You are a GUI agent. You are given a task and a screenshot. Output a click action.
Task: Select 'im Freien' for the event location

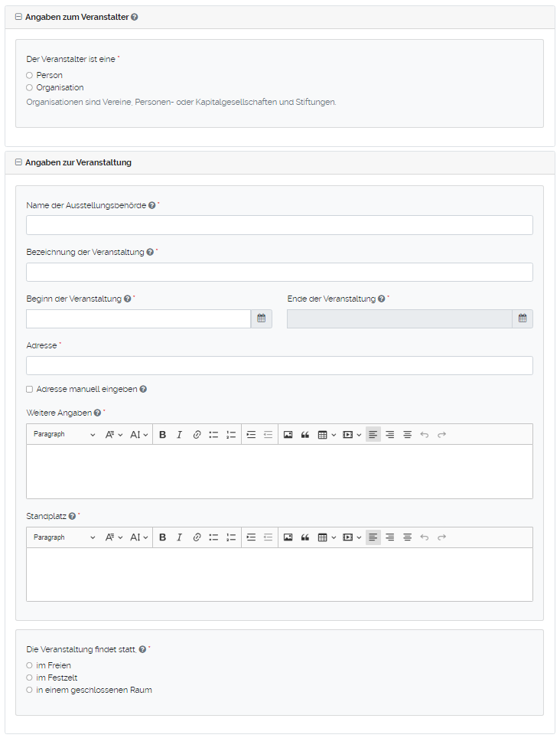point(28,665)
